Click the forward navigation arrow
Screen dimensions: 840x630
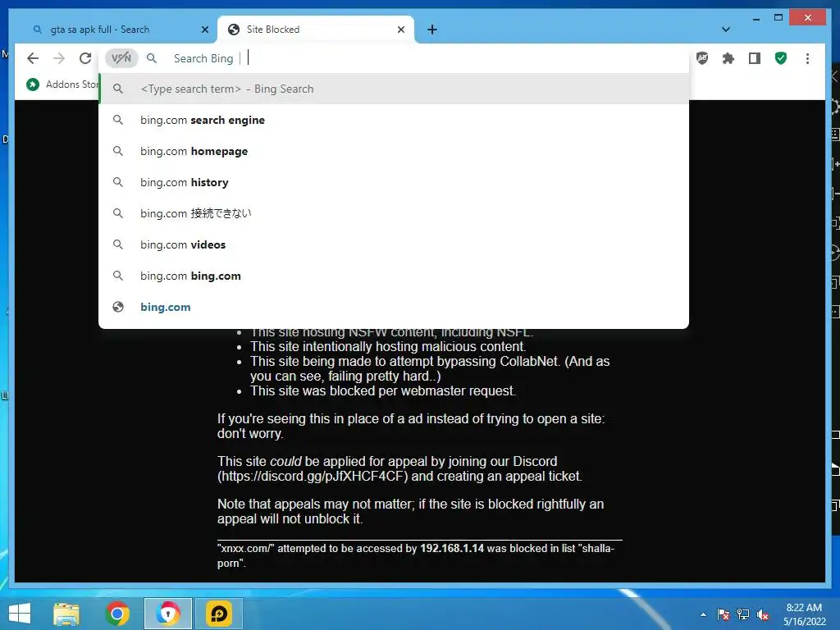point(59,58)
